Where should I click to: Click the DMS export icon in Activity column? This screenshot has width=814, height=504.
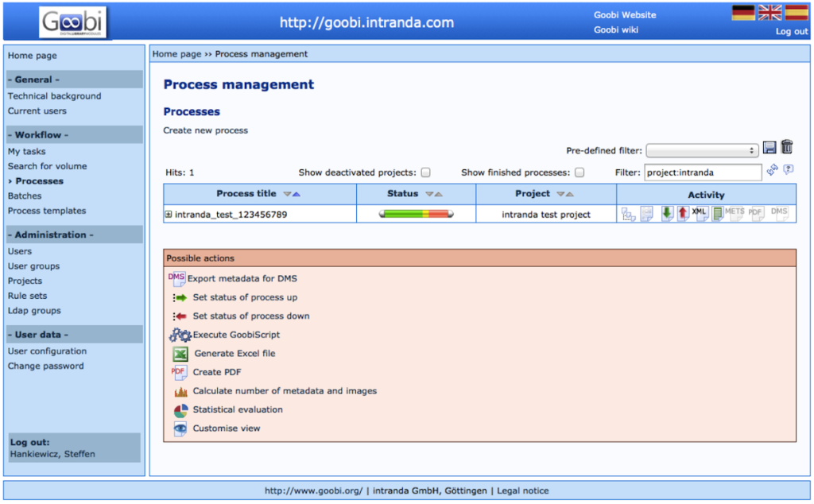[779, 213]
